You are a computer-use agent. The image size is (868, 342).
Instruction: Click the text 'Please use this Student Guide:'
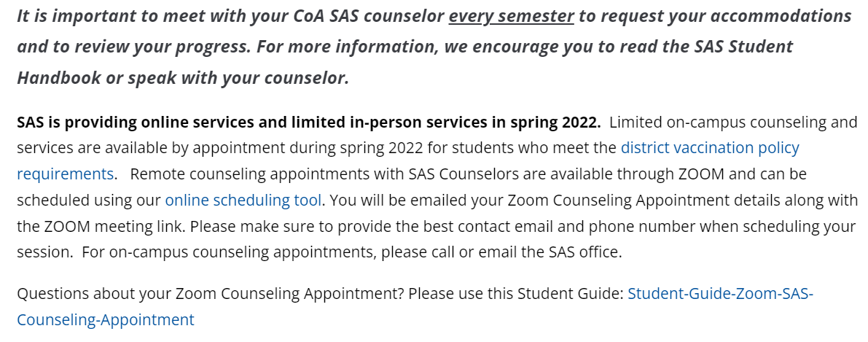pyautogui.click(x=516, y=294)
